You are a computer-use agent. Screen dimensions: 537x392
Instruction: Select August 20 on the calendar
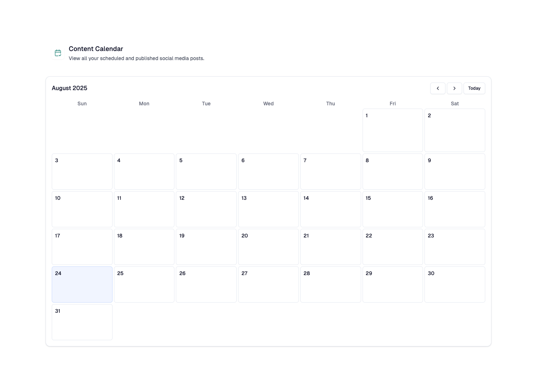[268, 246]
